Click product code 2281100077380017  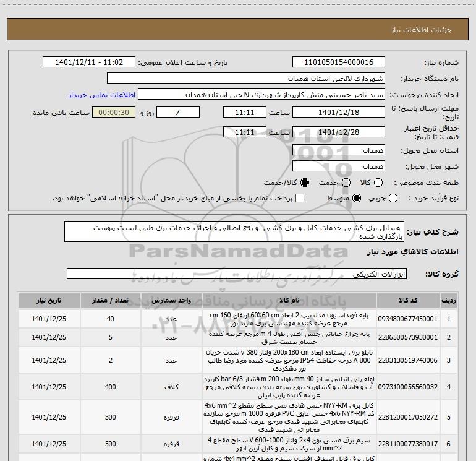408,444
